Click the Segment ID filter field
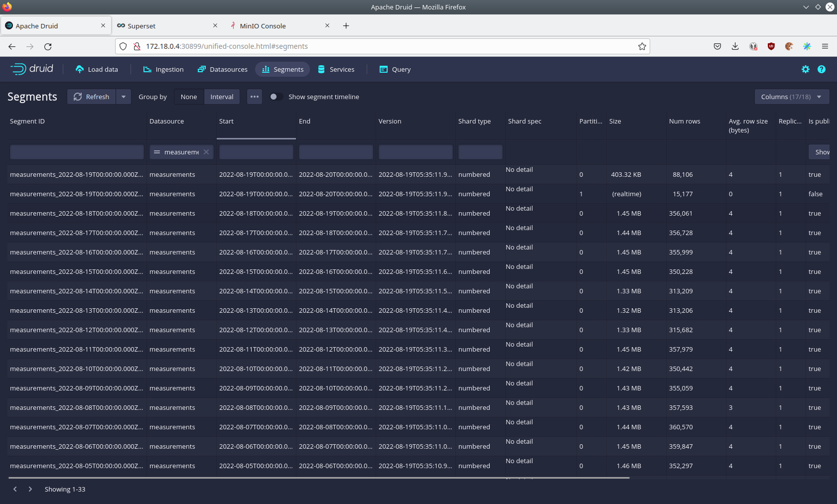The width and height of the screenshot is (837, 504). (x=77, y=152)
